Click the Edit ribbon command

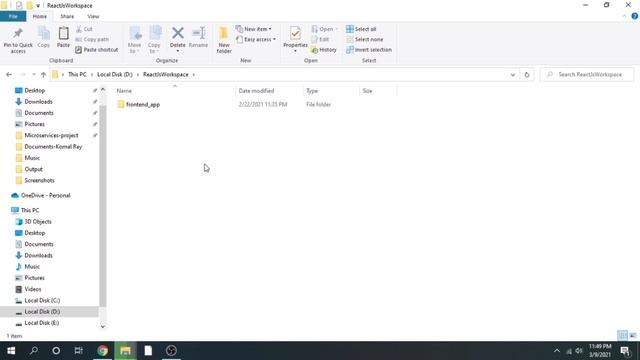click(x=320, y=39)
